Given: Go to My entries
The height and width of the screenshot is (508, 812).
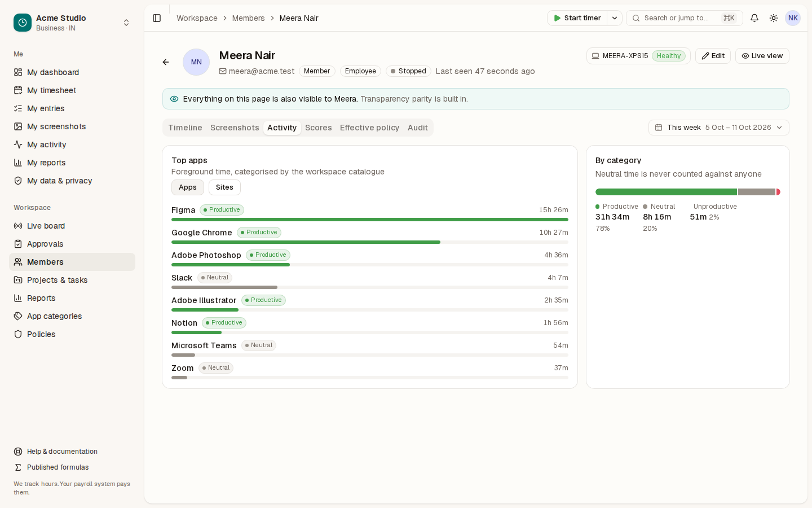Looking at the screenshot, I should pyautogui.click(x=72, y=108).
